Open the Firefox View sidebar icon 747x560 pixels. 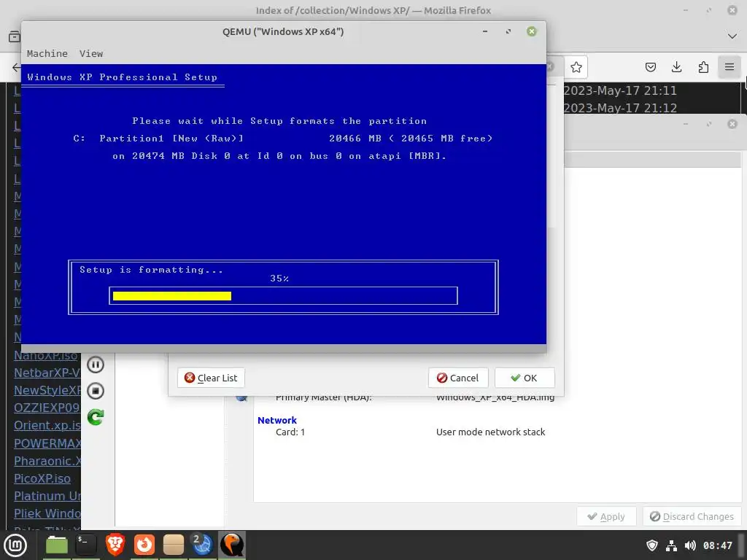pos(15,36)
